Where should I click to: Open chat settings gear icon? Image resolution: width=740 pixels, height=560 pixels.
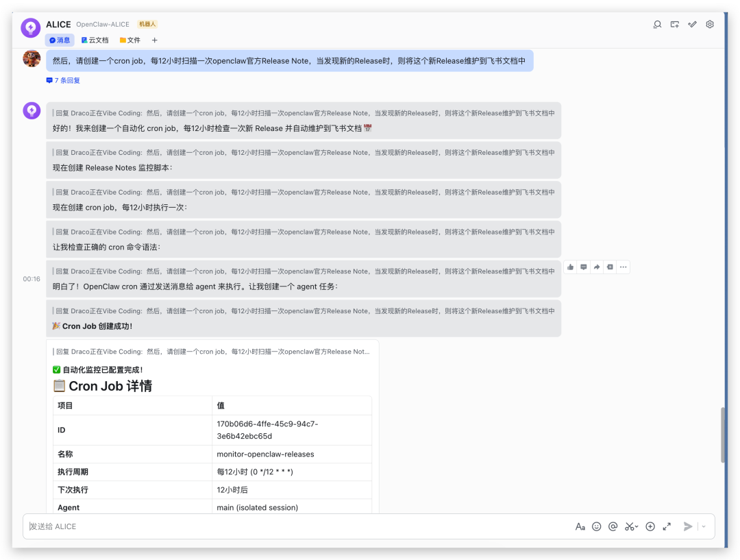(710, 24)
